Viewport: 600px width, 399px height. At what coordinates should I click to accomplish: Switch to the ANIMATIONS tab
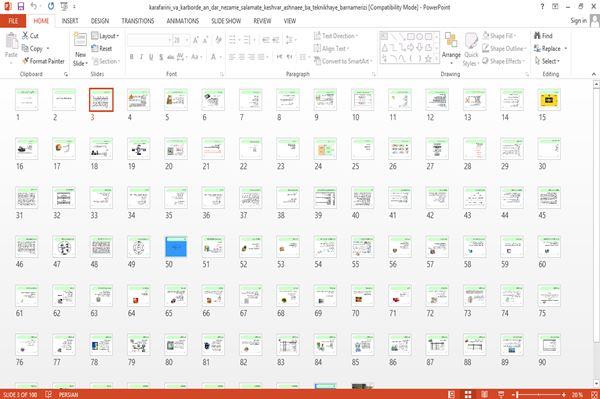point(183,21)
